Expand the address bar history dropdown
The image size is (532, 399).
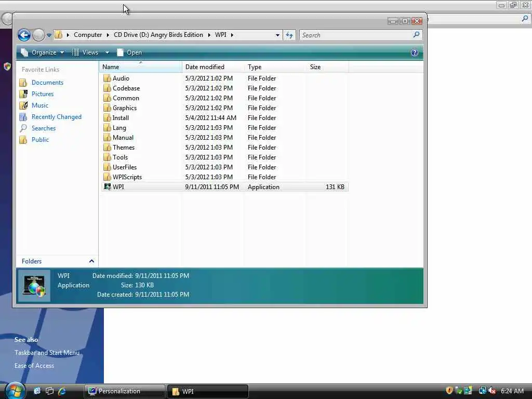[x=277, y=35]
